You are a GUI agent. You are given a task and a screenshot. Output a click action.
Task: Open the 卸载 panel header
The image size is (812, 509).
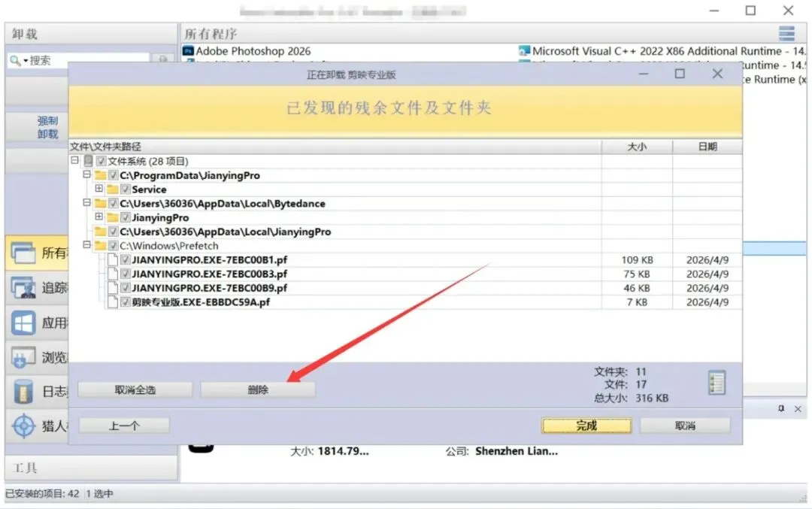pyautogui.click(x=91, y=34)
